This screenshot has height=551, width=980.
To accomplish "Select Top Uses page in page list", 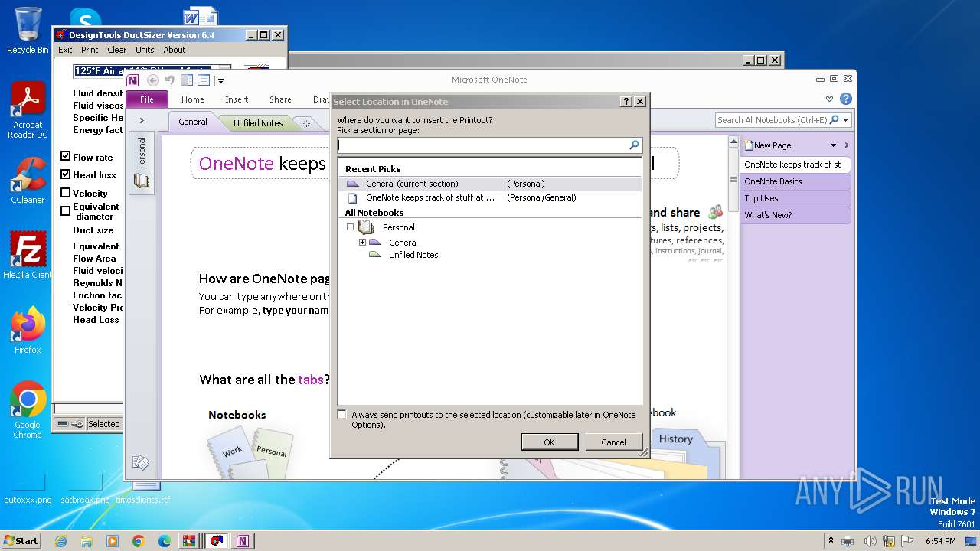I will [x=795, y=198].
